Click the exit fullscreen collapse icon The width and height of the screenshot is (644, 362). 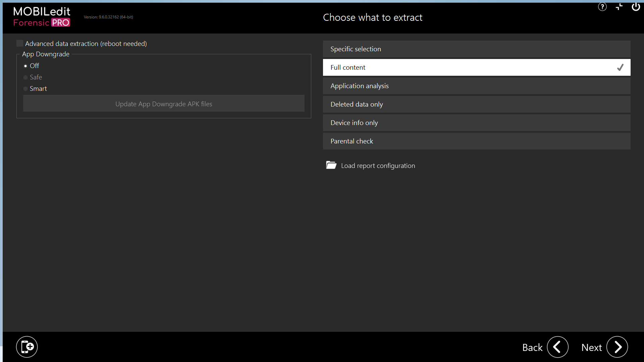point(619,7)
